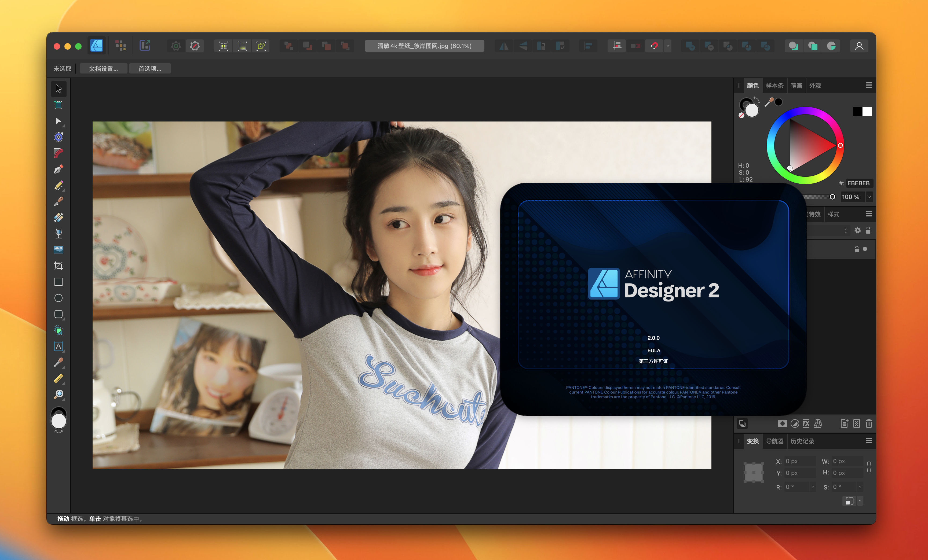Select the Place Image tool
Viewport: 928px width, 560px height.
tap(59, 250)
